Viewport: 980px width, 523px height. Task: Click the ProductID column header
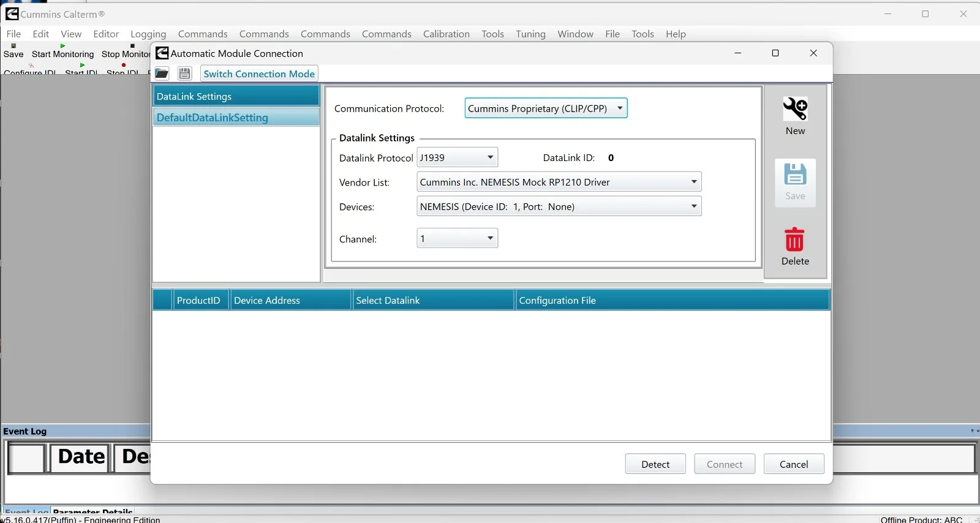coord(201,300)
